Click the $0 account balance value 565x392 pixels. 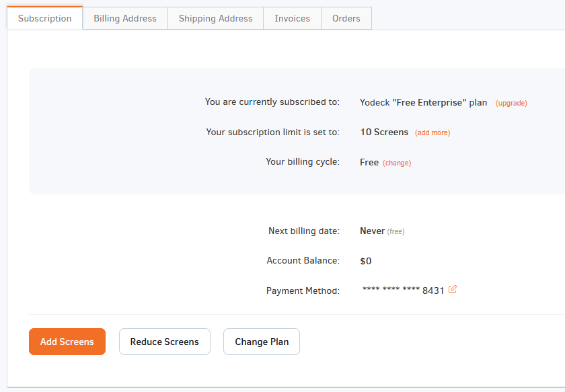coord(365,260)
